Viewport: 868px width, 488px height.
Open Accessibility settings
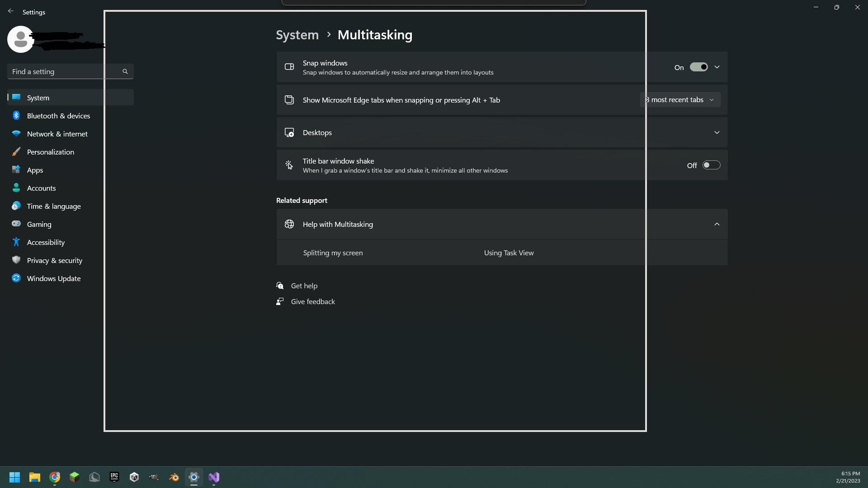pos(70,242)
